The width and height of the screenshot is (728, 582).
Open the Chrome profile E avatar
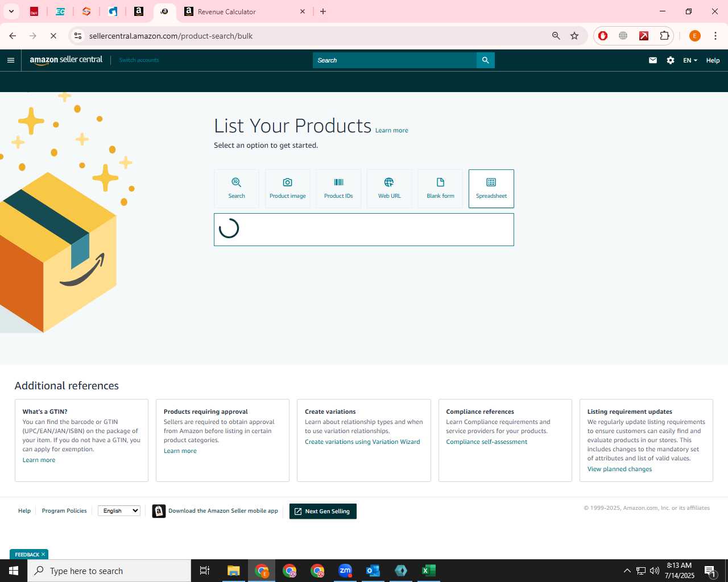click(694, 36)
